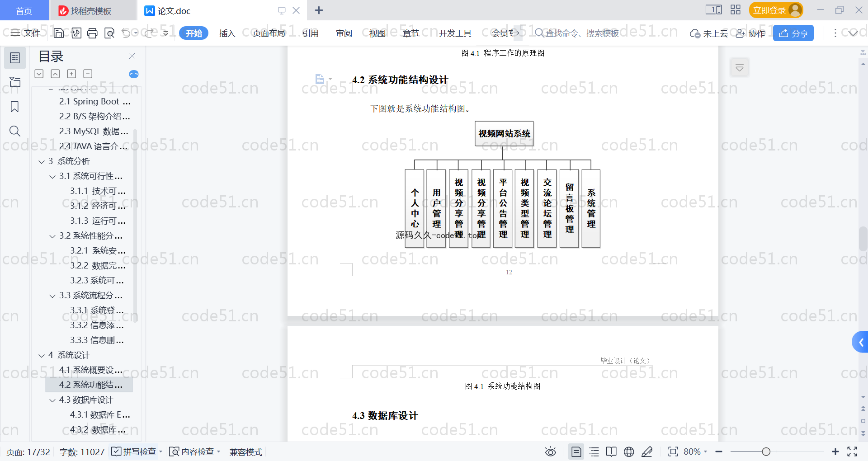Click the blue assistant icon in outline panel

(134, 74)
